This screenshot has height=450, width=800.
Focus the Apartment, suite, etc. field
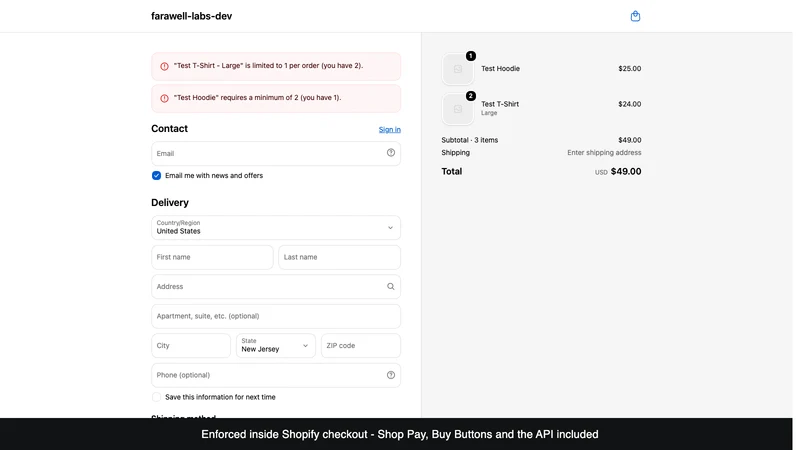(x=276, y=316)
